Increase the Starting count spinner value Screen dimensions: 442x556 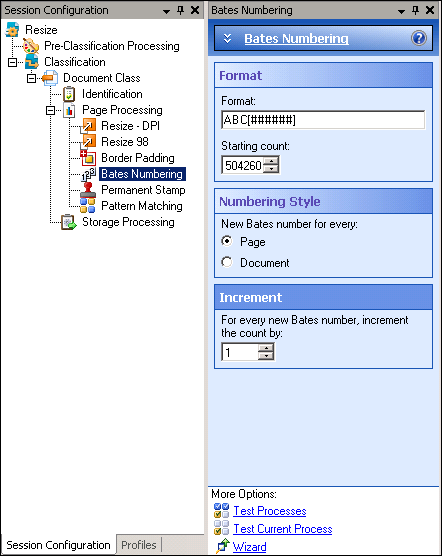[271, 161]
